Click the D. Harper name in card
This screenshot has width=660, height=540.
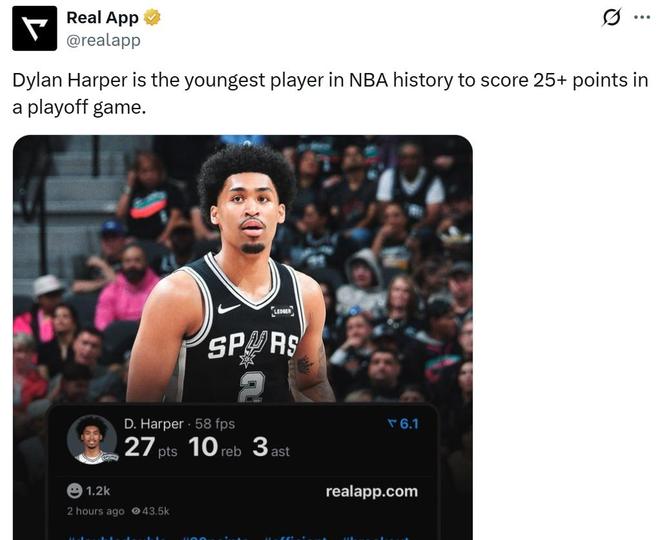(154, 424)
